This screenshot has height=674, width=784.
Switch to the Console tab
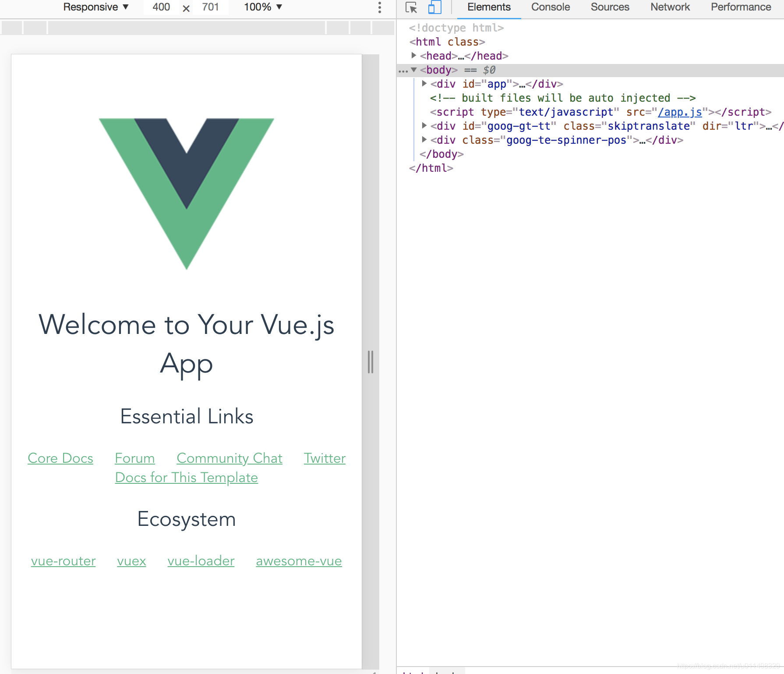(x=551, y=7)
